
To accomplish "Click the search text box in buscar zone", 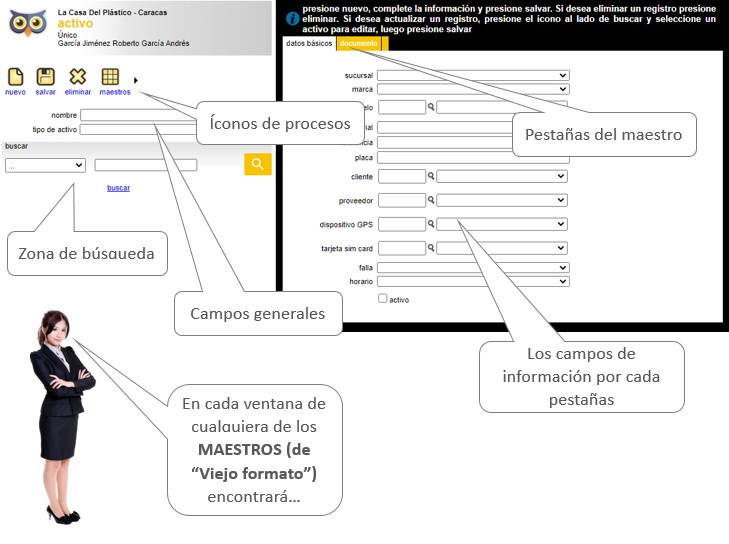I will 146,165.
